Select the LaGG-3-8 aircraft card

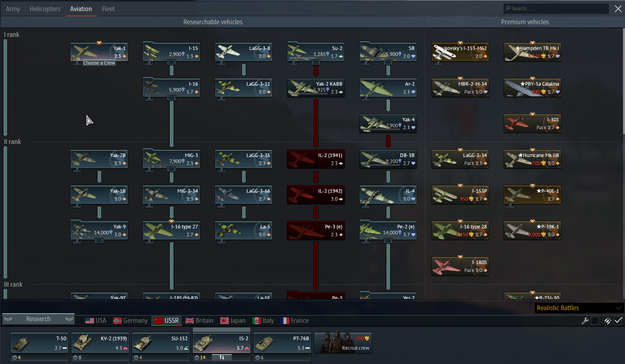[244, 52]
